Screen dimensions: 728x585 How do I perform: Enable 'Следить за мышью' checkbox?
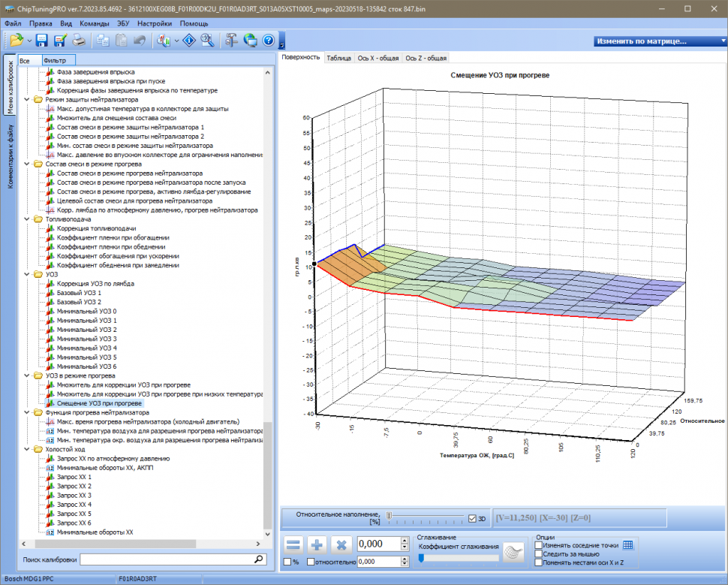pyautogui.click(x=538, y=554)
